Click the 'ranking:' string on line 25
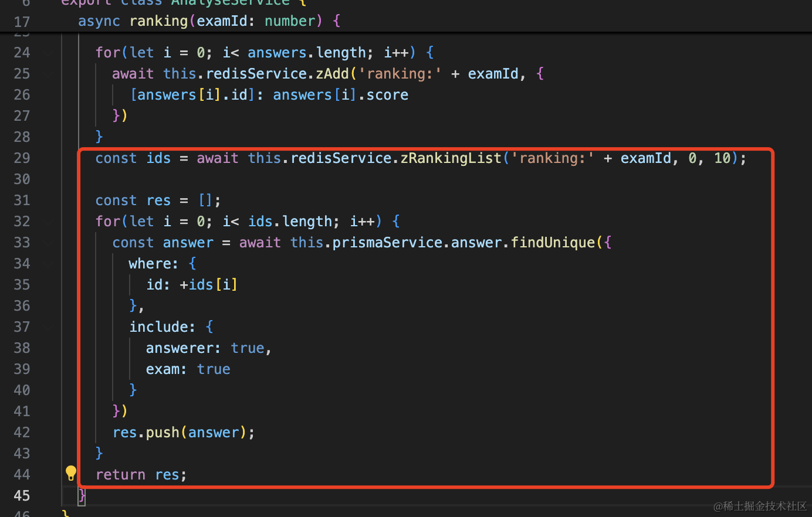The image size is (812, 517). coord(400,74)
